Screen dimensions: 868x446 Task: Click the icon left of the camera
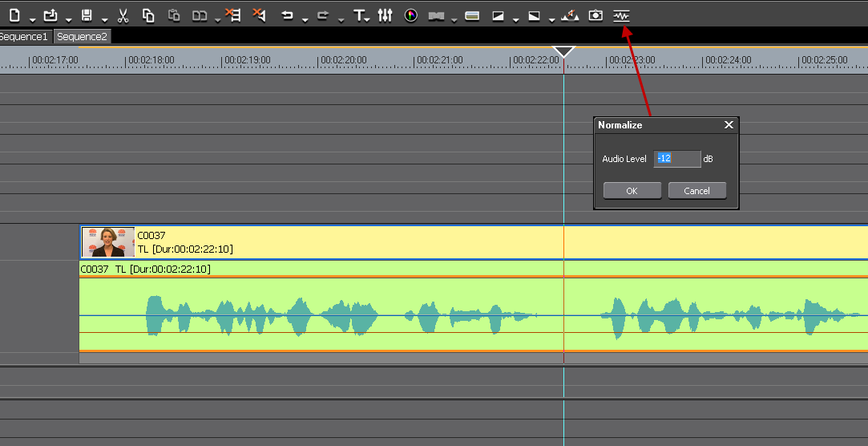(570, 15)
